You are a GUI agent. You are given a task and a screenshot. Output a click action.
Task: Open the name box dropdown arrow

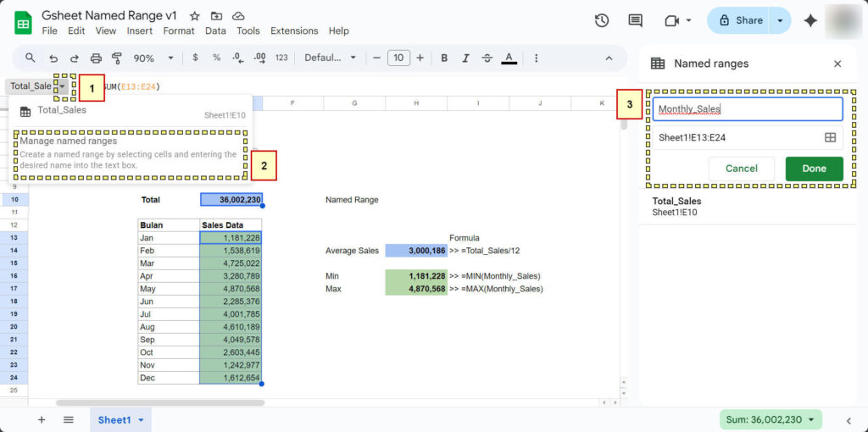tap(63, 86)
